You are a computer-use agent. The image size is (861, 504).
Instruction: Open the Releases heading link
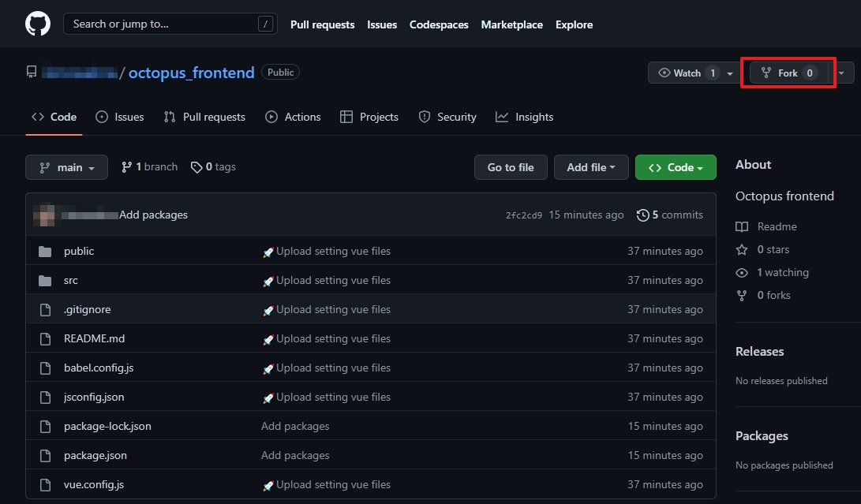point(759,351)
